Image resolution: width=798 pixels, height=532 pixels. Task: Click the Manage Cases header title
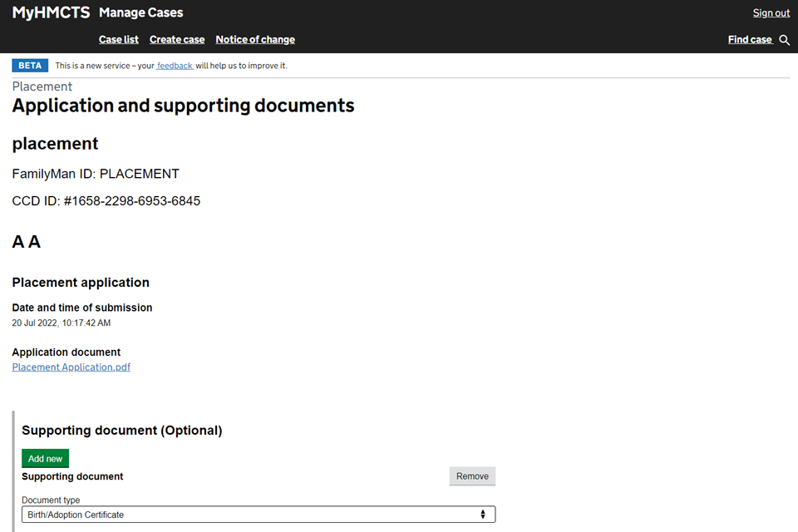(x=141, y=12)
